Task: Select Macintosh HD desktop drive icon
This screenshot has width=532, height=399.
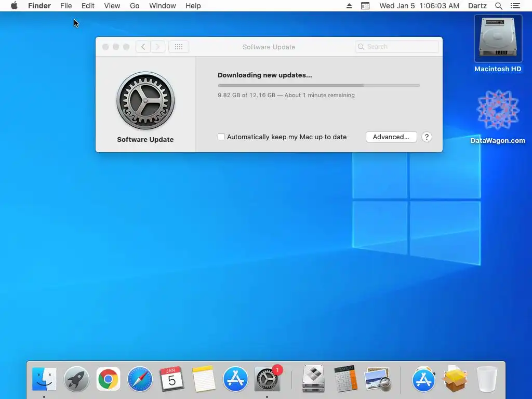Action: pyautogui.click(x=498, y=38)
